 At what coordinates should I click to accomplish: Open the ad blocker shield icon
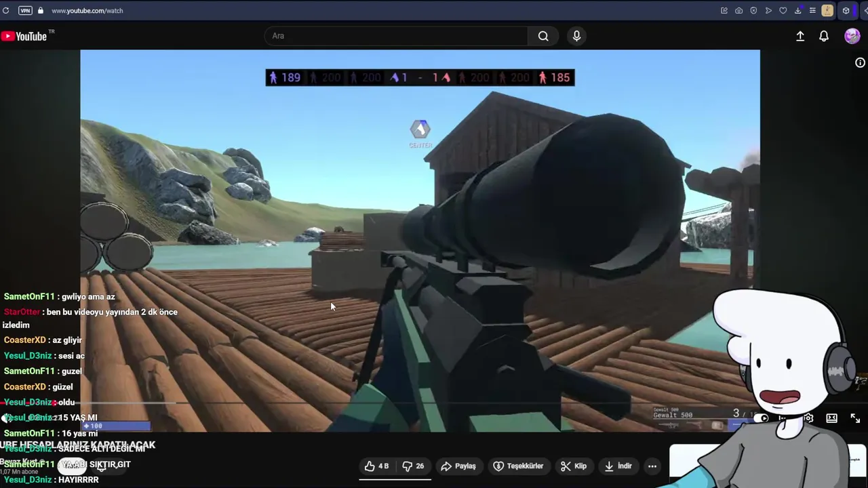tap(753, 10)
